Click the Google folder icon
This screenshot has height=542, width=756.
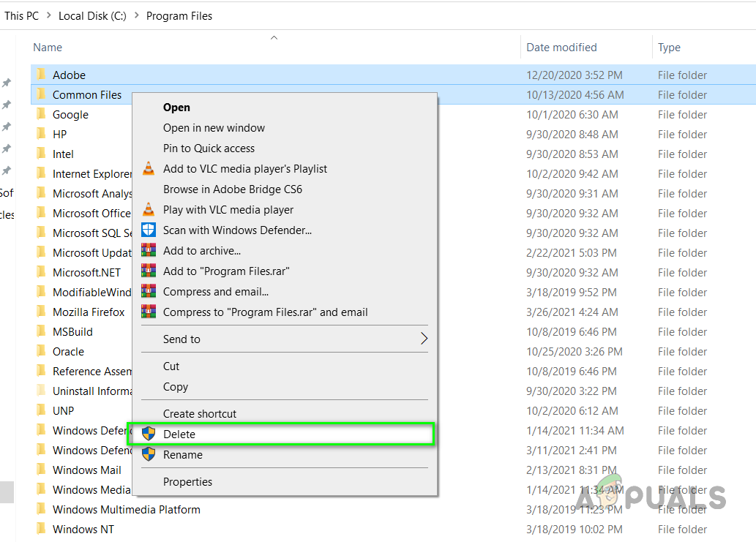point(42,114)
